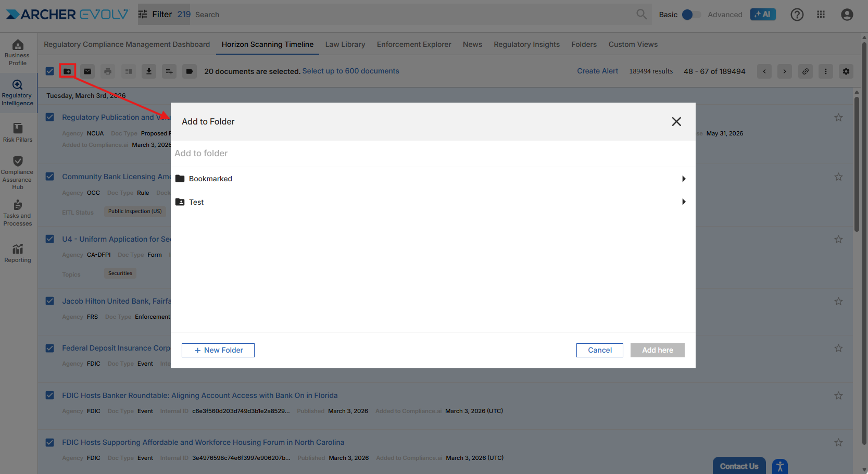Click the New Folder button
The image size is (868, 474).
[x=218, y=350]
